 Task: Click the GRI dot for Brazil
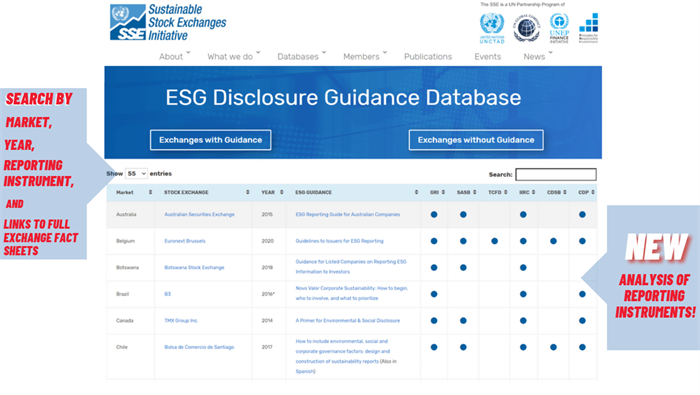[434, 294]
